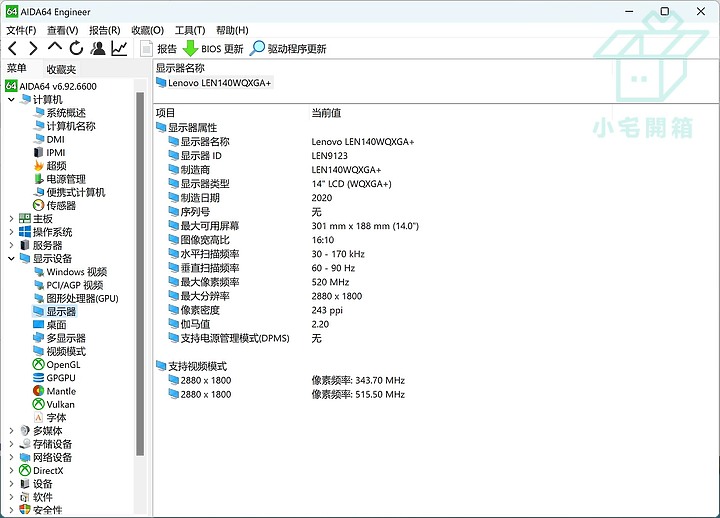Expand the 服务器 tree node

(x=11, y=246)
